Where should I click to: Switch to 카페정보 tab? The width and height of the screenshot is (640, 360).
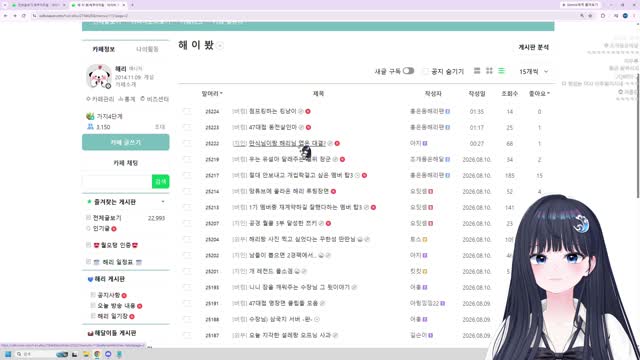(x=104, y=49)
